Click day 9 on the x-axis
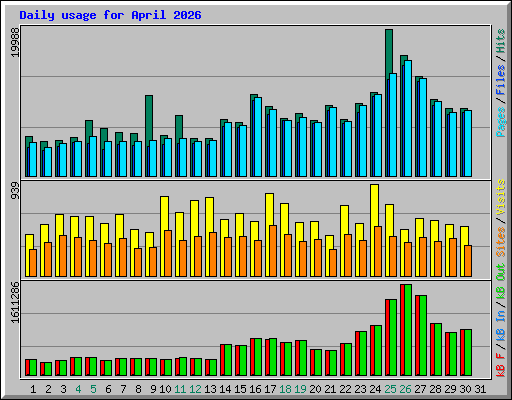The width and height of the screenshot is (512, 400). click(153, 389)
